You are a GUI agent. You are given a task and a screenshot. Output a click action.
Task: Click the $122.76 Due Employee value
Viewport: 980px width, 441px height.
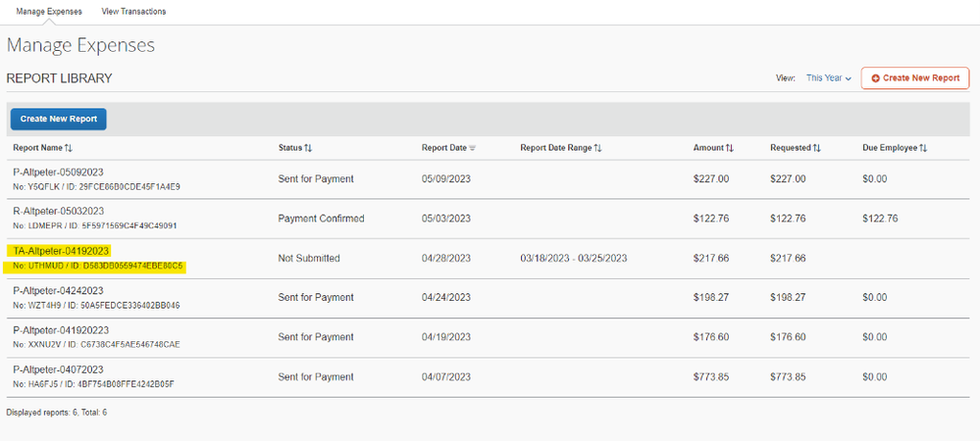click(880, 219)
